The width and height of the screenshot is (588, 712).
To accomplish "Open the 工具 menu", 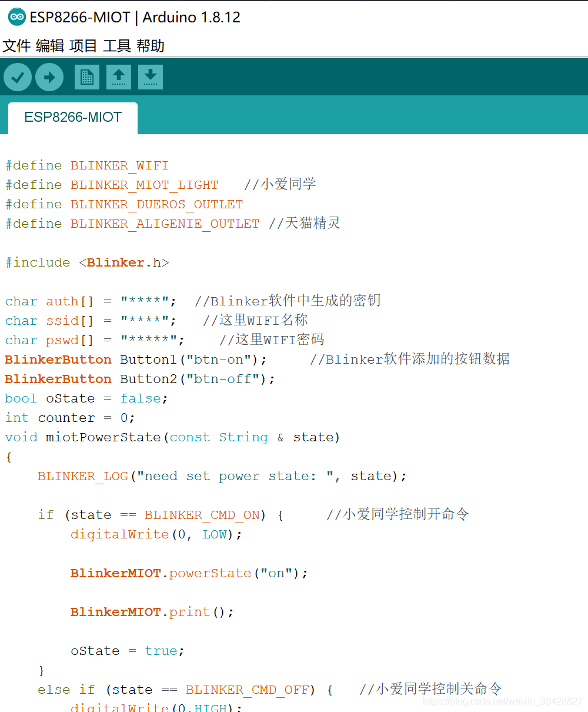I will click(117, 46).
